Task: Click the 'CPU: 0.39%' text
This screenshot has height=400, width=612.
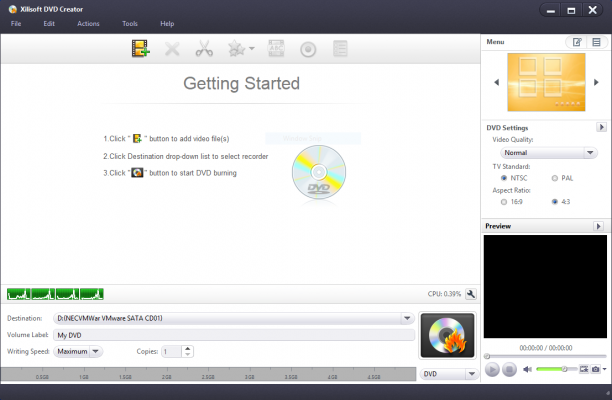Action: click(444, 294)
